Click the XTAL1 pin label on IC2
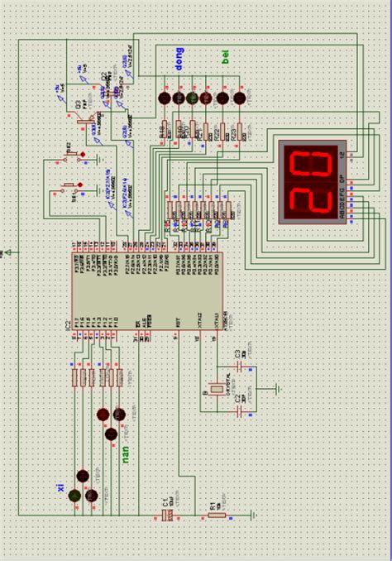 coord(216,320)
